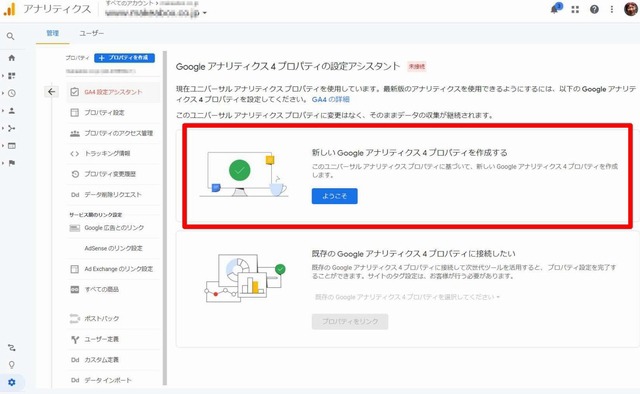Open ポストバック menu item
The height and width of the screenshot is (394, 640).
113,318
